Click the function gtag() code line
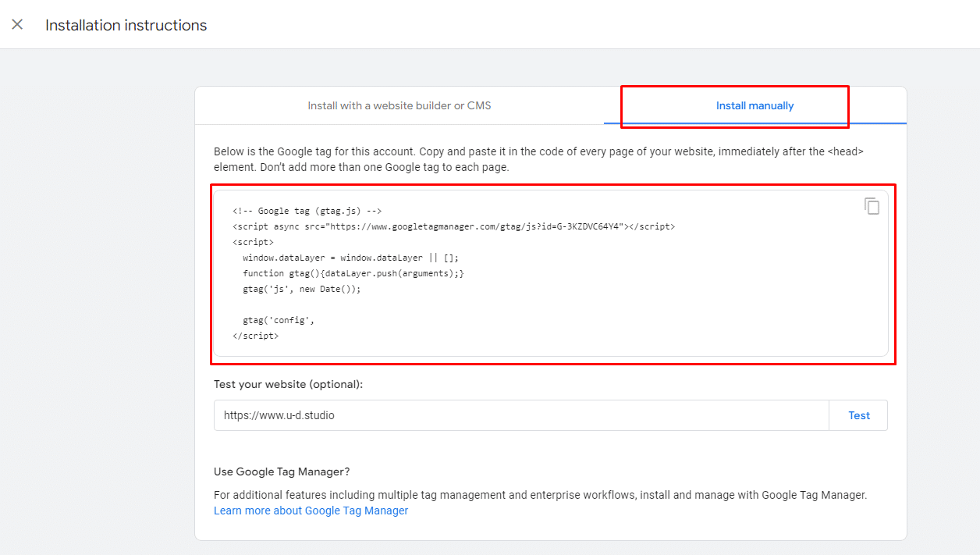This screenshot has width=980, height=555. click(x=353, y=273)
